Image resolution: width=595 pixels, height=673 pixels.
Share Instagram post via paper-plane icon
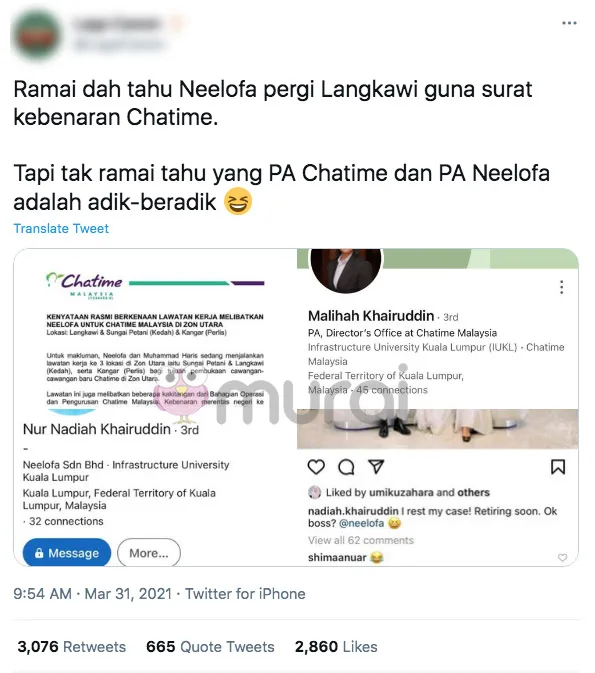point(376,467)
